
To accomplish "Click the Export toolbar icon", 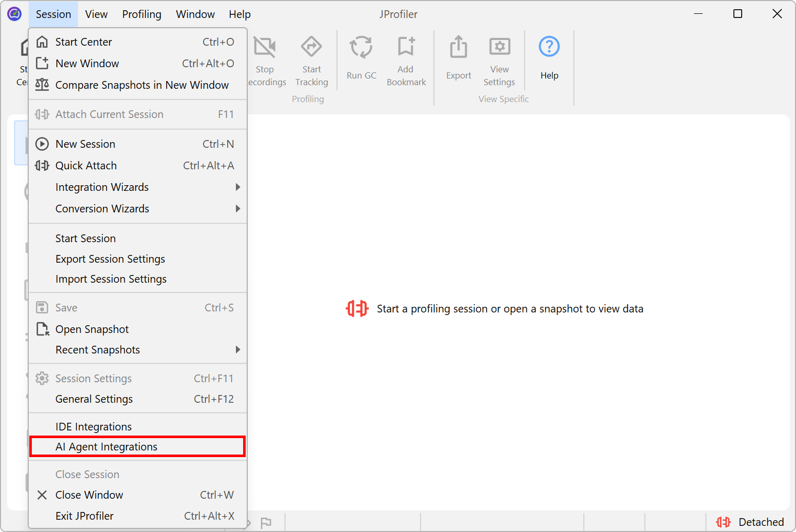I will click(x=458, y=48).
